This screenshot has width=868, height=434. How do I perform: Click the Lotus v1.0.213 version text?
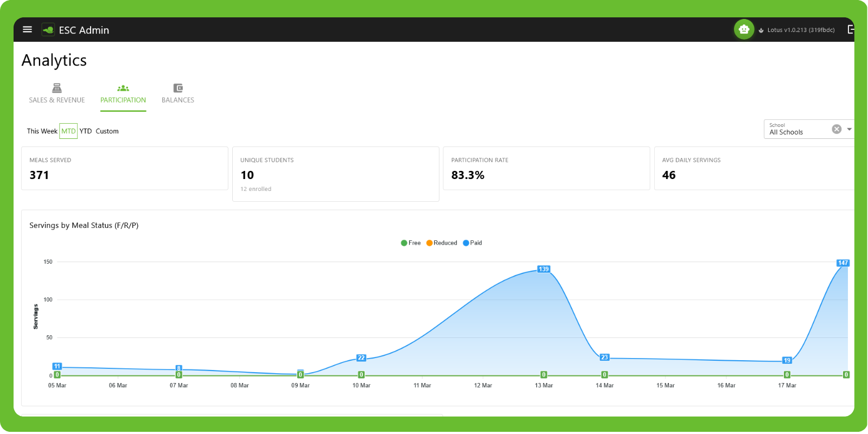(801, 30)
